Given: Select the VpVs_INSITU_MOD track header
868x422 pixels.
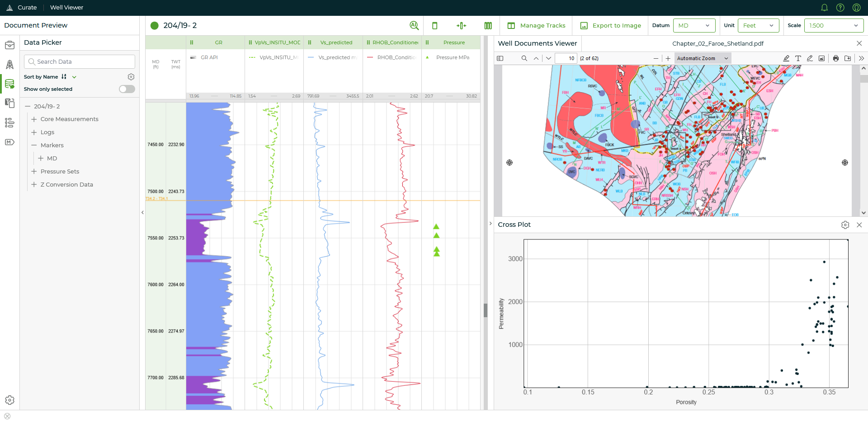Looking at the screenshot, I should point(274,42).
